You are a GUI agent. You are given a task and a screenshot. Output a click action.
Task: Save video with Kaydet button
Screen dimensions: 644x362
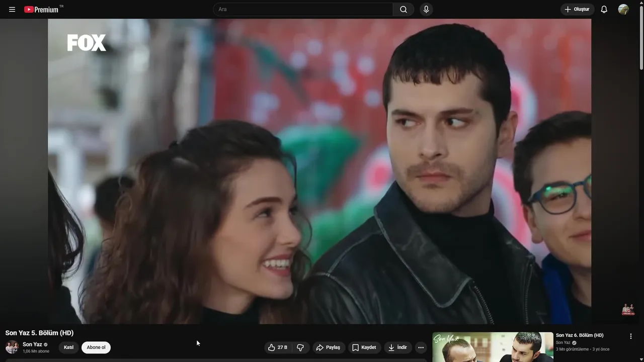[x=364, y=347]
